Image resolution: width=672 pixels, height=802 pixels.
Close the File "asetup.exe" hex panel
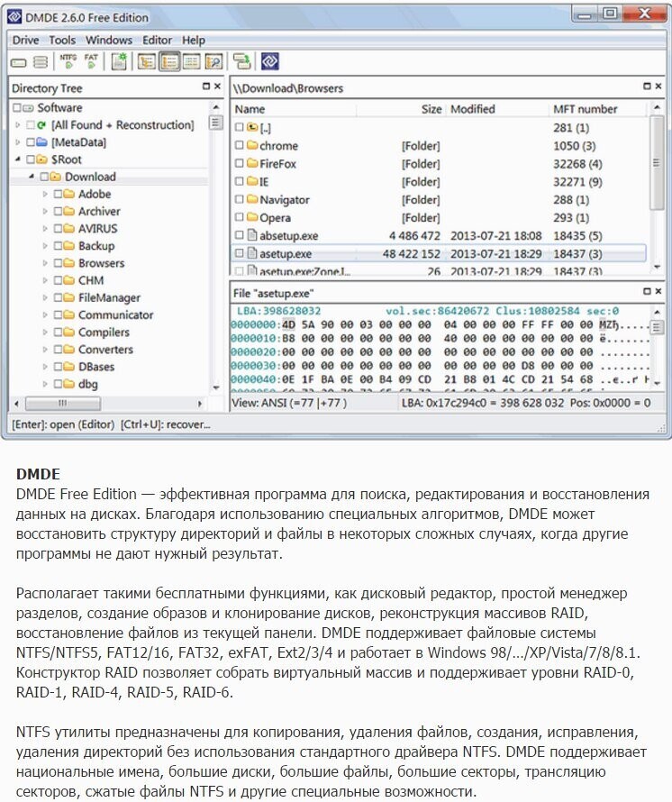point(658,291)
